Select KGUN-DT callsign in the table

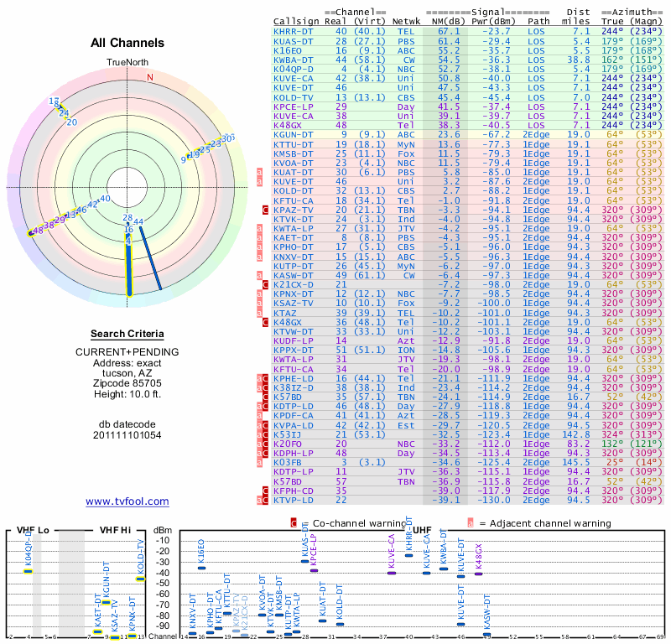[x=293, y=135]
